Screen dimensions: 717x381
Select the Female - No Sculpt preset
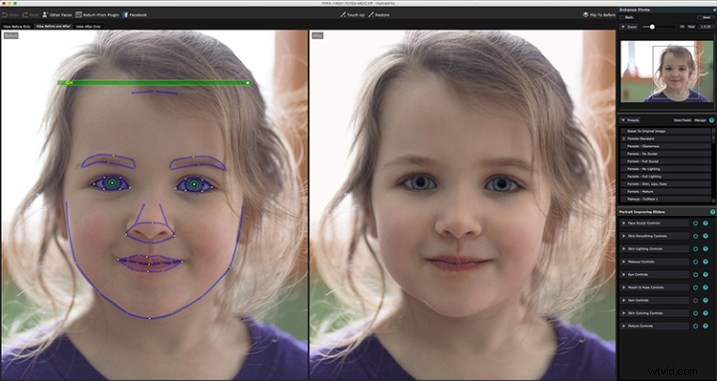coord(665,154)
